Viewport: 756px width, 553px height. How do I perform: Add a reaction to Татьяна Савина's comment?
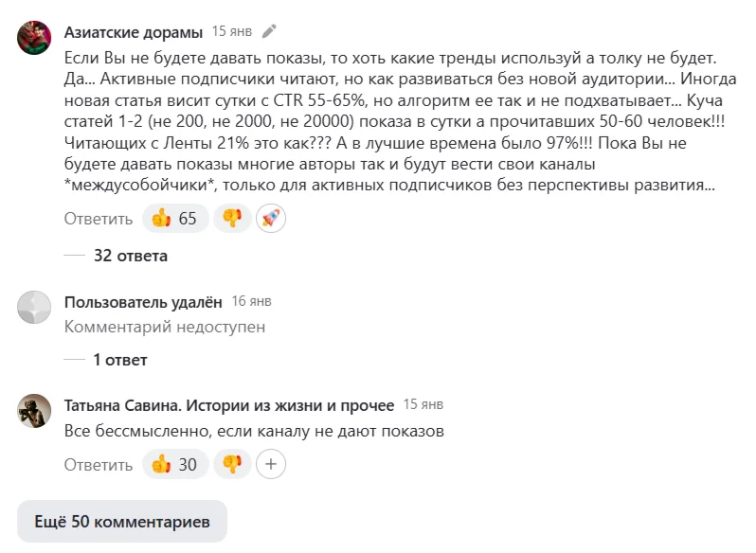click(x=271, y=465)
